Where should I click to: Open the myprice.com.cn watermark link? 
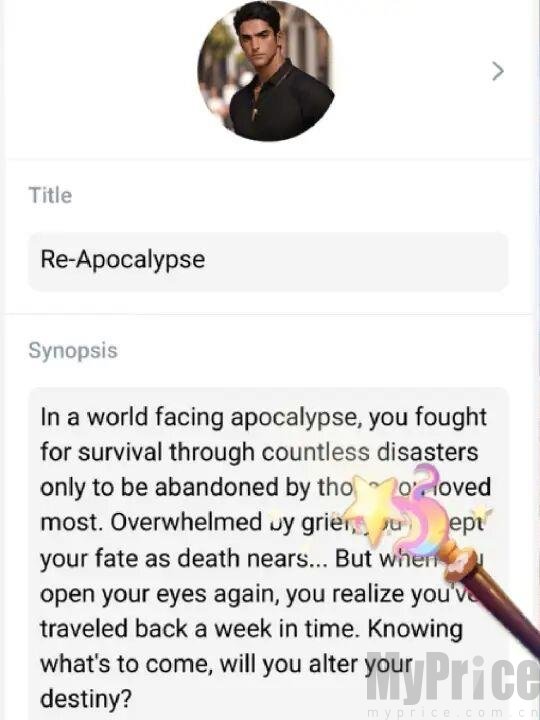click(452, 712)
